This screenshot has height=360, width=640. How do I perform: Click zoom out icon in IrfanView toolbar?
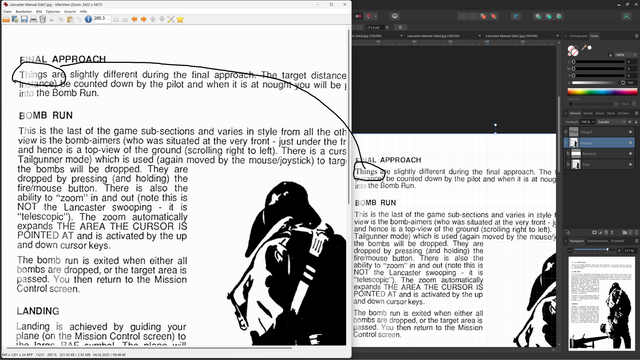[125, 20]
